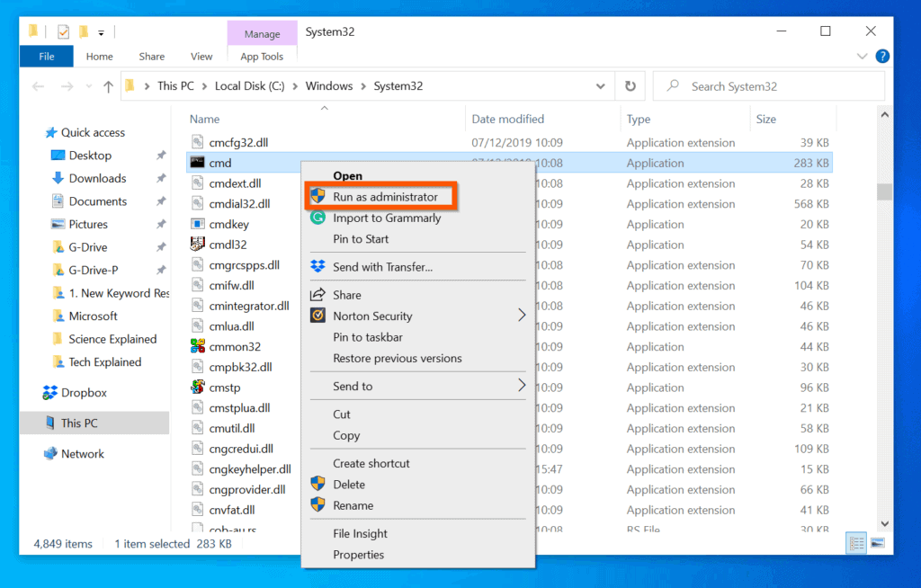921x588 pixels.
Task: Navigate up to the Windows folder
Action: pyautogui.click(x=108, y=85)
